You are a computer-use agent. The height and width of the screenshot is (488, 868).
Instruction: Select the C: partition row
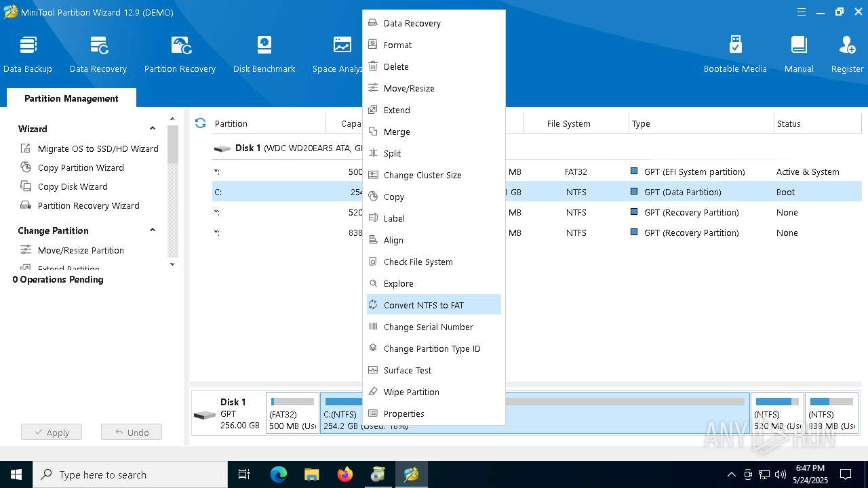[536, 192]
